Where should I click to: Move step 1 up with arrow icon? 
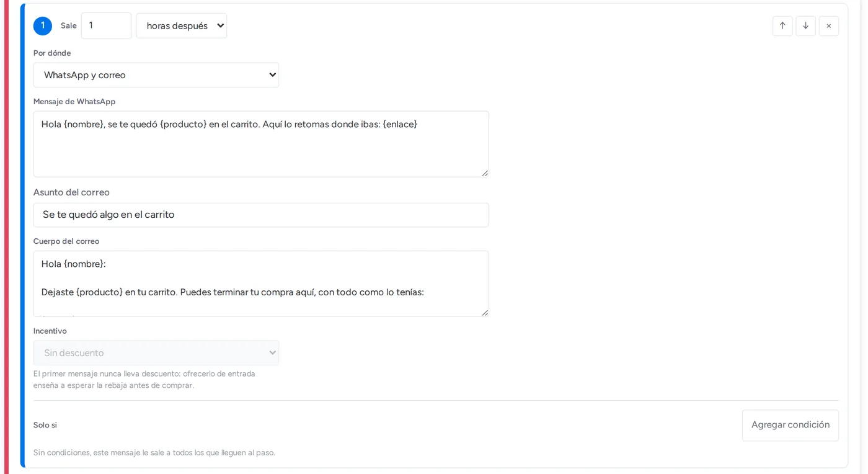click(x=782, y=26)
